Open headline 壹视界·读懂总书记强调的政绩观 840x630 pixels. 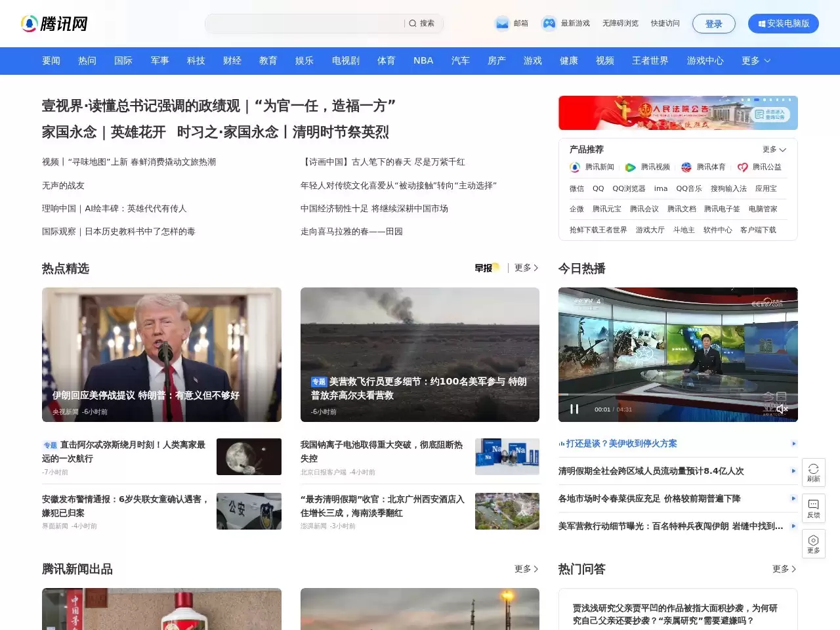tap(219, 106)
